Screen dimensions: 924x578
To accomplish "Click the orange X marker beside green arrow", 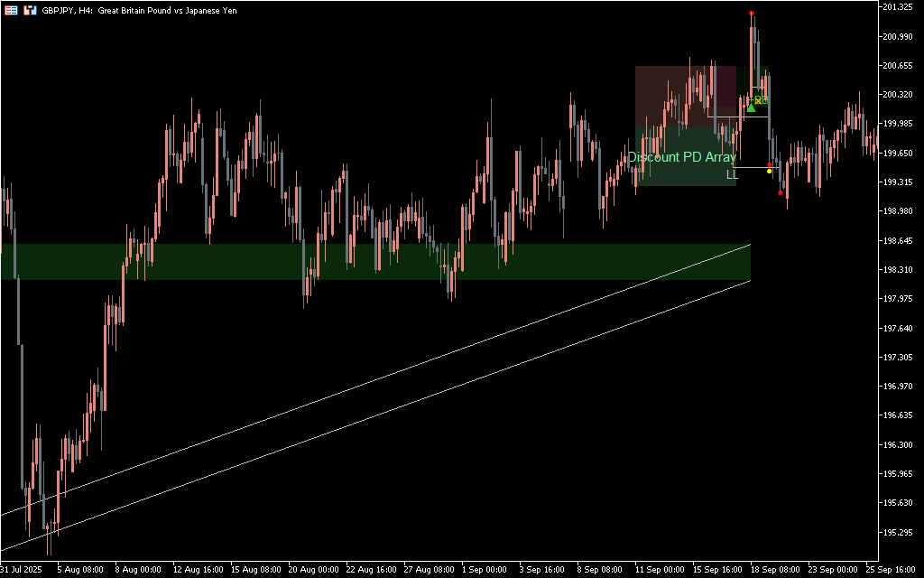I will coord(760,99).
